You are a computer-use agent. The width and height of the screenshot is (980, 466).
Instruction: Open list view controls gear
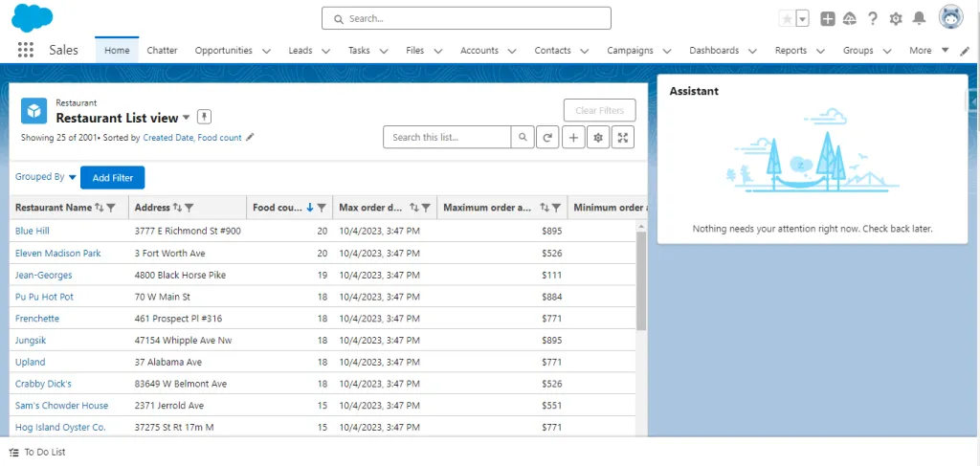598,138
